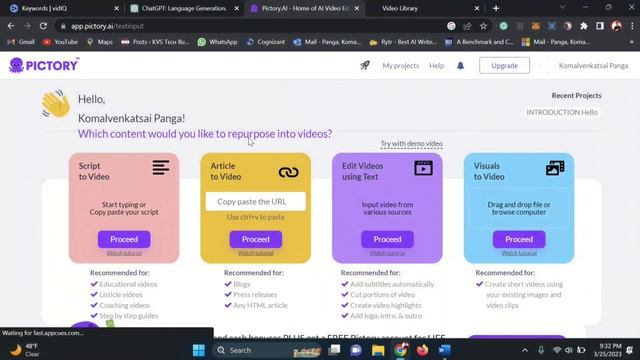Open My projects in the header
Viewport: 640px width, 360px height.
[400, 66]
